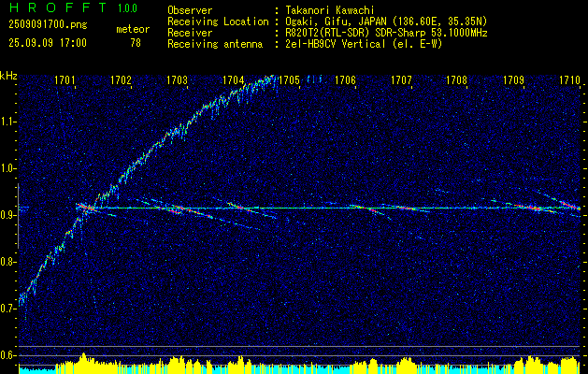
Task: Click the 1.0 kHz frequency label
Action: [8, 168]
